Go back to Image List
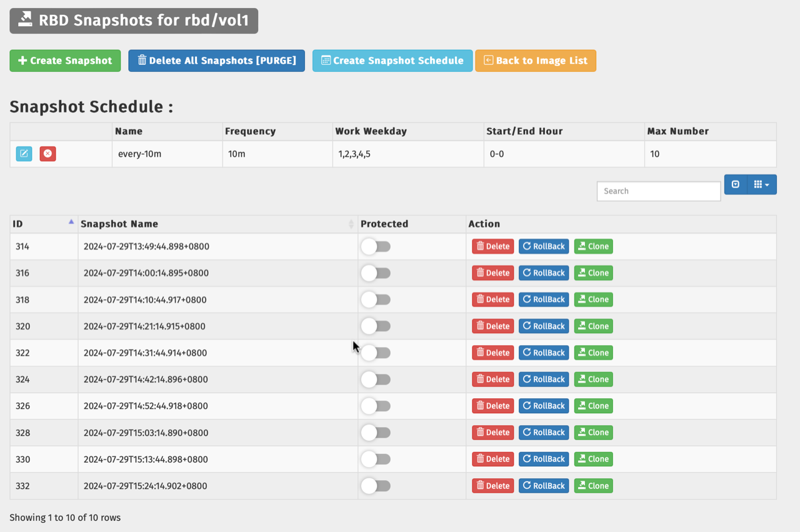Viewport: 800px width, 532px height. (x=536, y=61)
